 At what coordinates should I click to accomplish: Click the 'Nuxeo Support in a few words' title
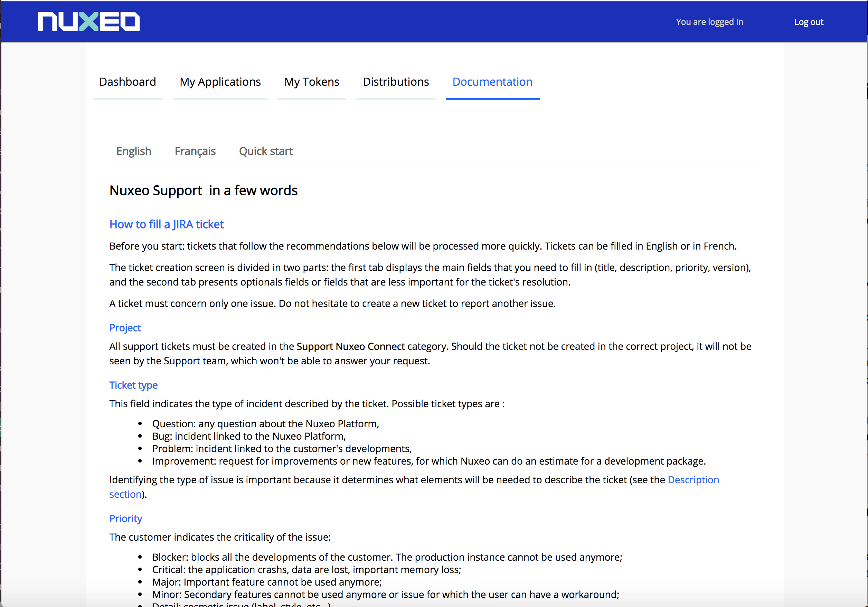click(204, 190)
